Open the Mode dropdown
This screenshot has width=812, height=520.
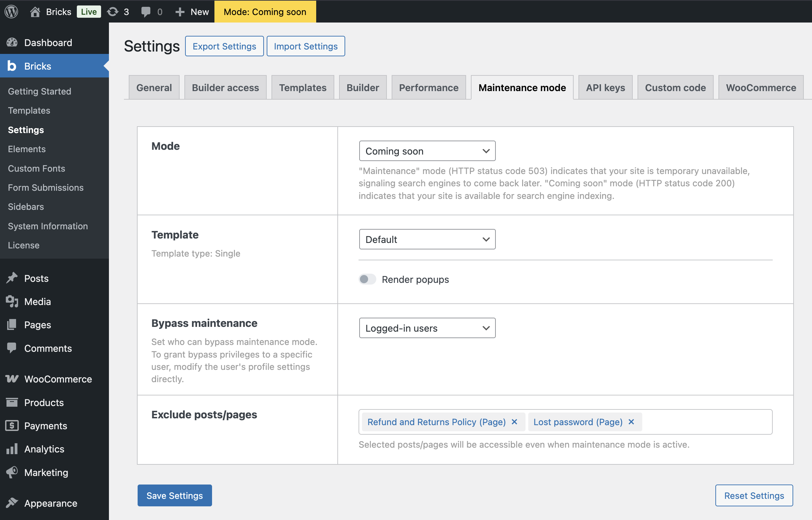427,151
